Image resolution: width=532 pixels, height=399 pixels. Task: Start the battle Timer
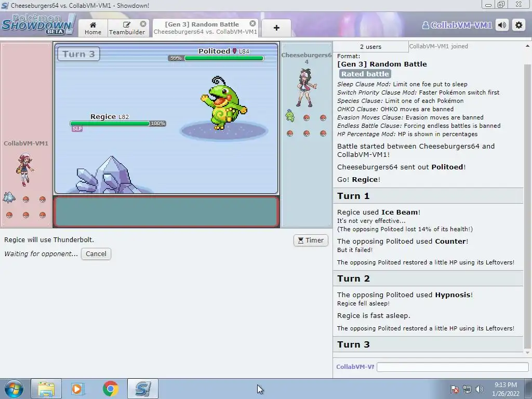point(311,240)
